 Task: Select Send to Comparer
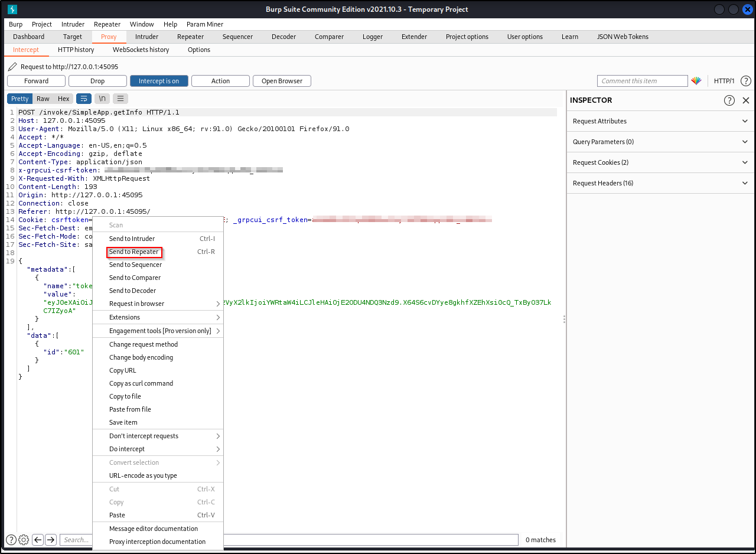158,278
